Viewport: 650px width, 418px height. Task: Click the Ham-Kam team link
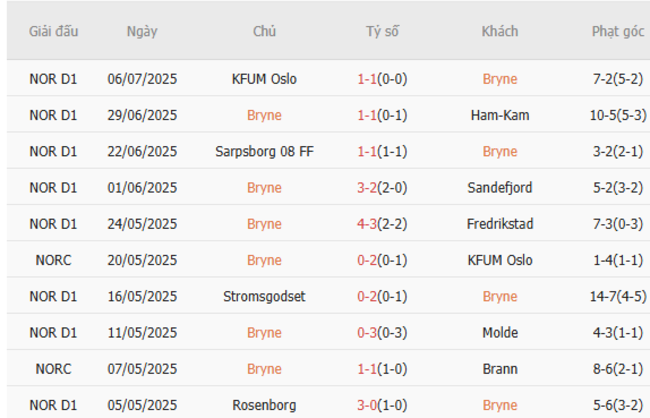pyautogui.click(x=499, y=115)
